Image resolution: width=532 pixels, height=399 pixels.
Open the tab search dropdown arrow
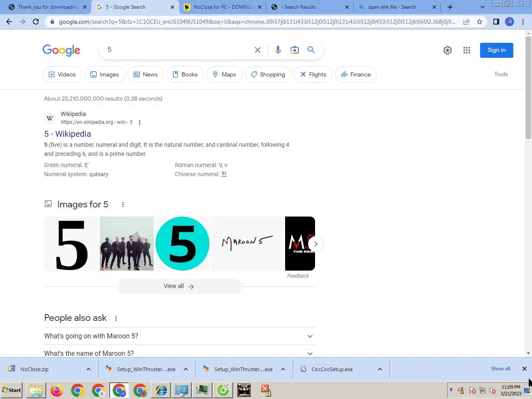point(482,7)
